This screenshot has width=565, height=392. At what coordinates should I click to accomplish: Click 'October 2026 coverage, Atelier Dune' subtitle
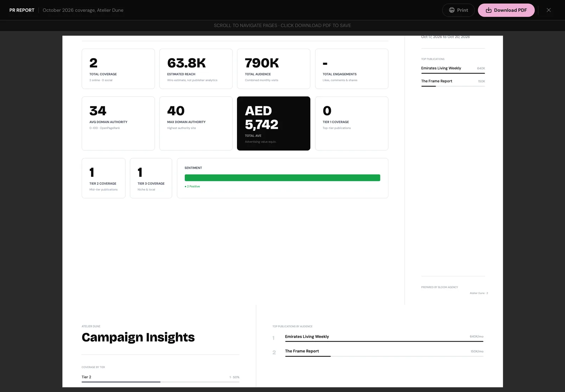point(83,10)
